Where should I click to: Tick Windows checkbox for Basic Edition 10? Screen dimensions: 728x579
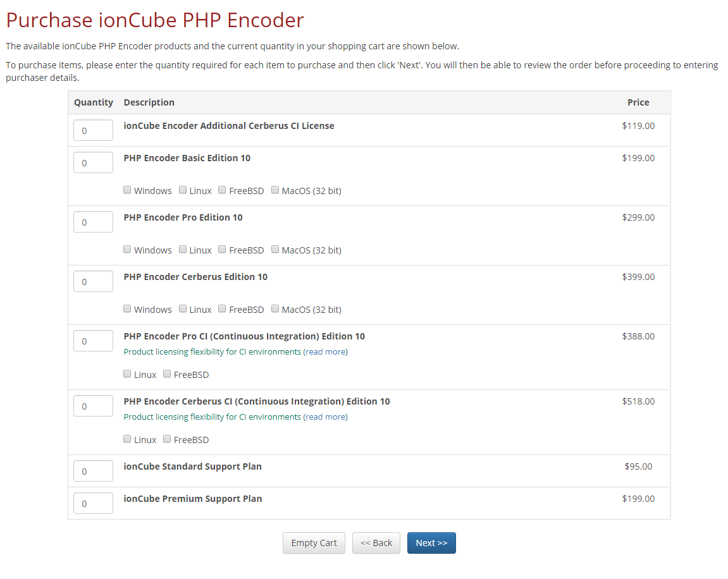click(127, 190)
